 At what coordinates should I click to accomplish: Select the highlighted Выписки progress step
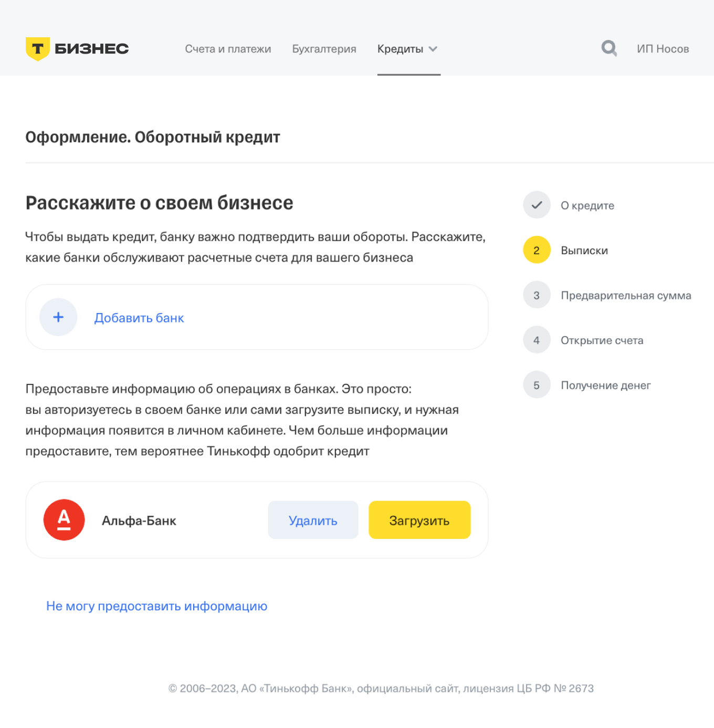536,250
